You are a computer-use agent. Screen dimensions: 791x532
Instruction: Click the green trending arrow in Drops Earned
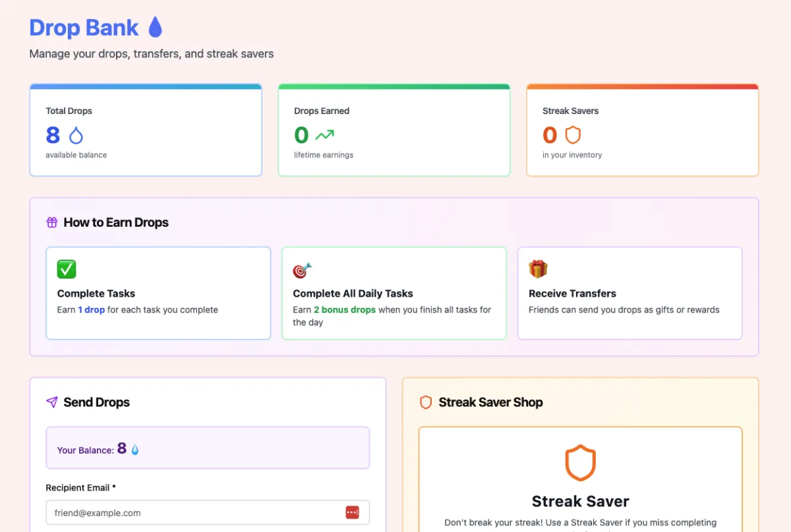pos(324,135)
